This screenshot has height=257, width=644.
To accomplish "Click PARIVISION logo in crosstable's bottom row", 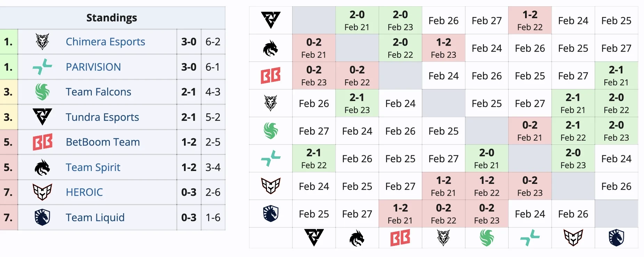I will click(530, 238).
